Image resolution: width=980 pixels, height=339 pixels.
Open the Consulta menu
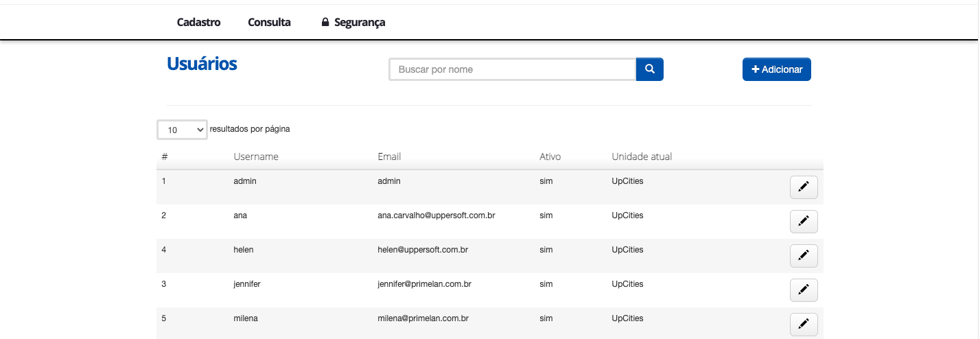[x=269, y=22]
